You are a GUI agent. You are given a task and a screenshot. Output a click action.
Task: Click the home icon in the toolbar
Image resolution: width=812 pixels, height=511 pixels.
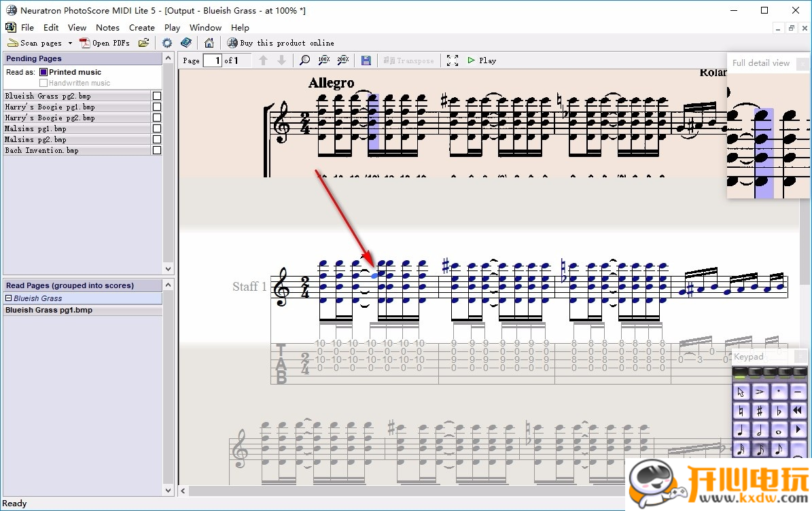click(x=209, y=43)
